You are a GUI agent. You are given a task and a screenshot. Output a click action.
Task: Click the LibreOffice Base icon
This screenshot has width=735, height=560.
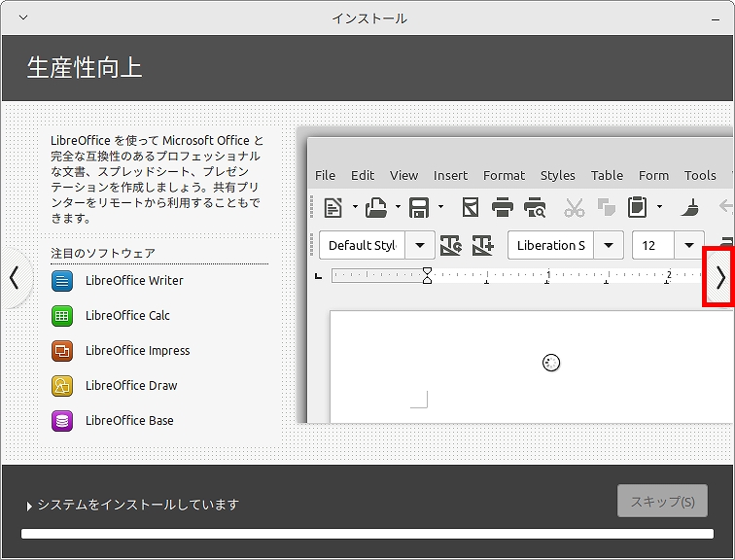click(62, 421)
